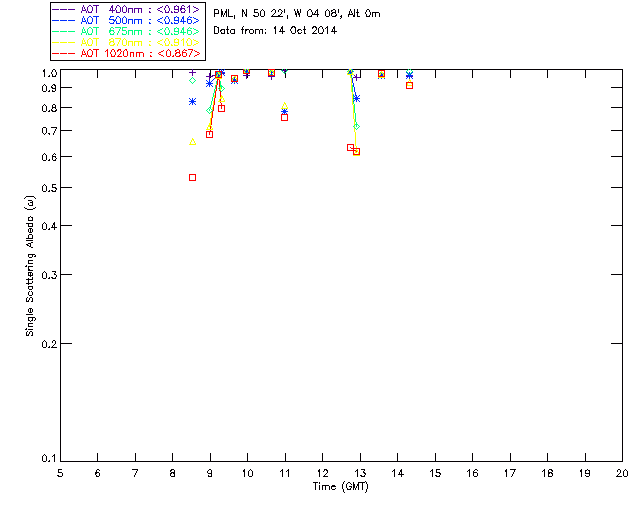The height and width of the screenshot is (512, 640).
Task: Click the 'Time (GMT)' axis label
Action: coord(341,487)
